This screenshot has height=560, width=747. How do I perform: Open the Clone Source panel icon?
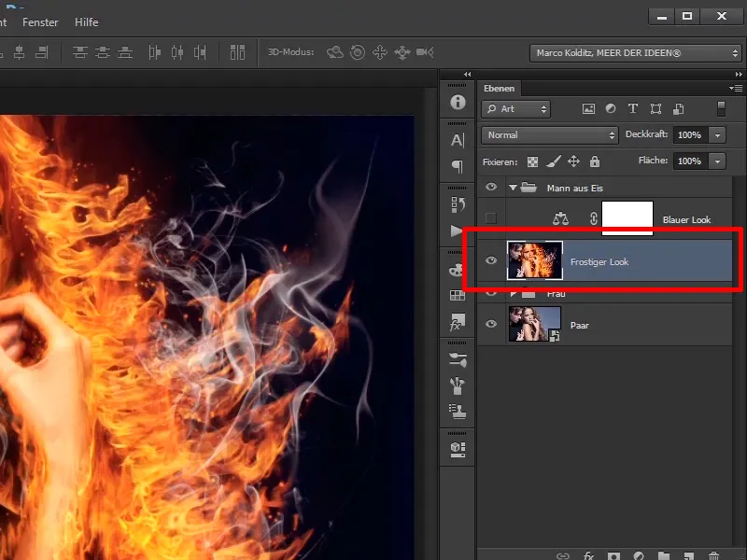(x=458, y=411)
